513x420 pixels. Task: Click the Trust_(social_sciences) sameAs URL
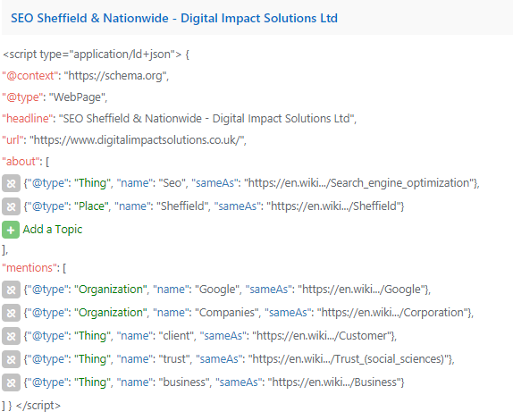[349, 359]
